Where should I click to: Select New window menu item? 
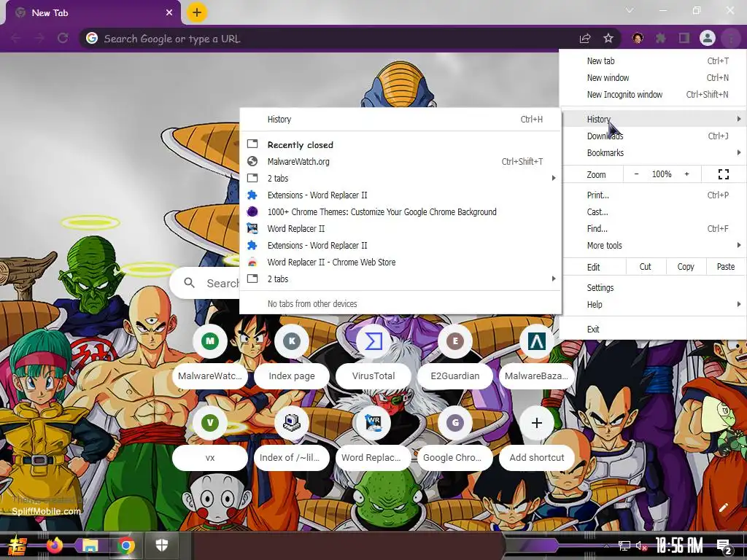tap(654, 77)
